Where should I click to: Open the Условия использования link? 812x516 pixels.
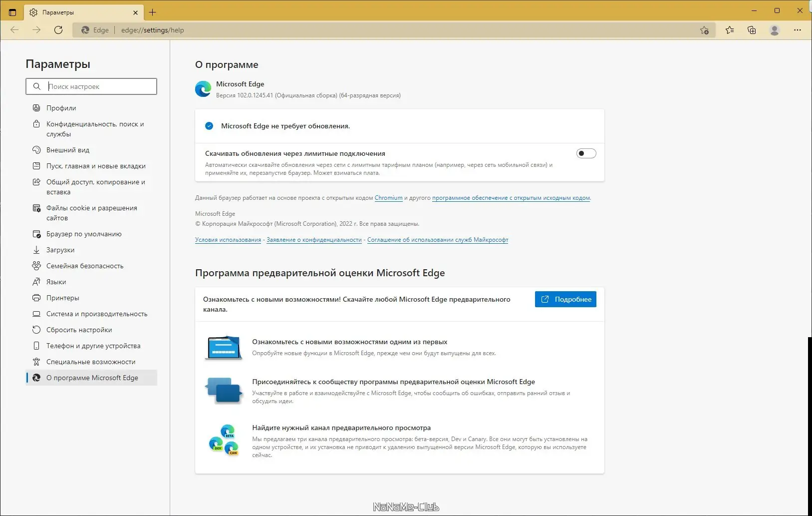click(228, 240)
